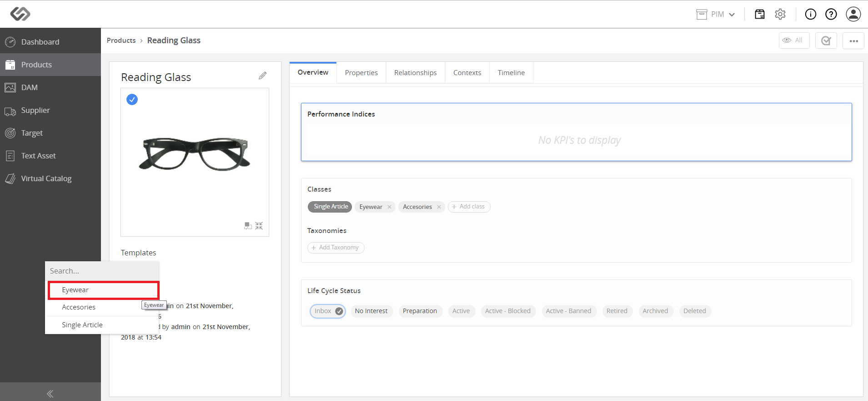
Task: Open the calendar schedule icon in header
Action: [760, 14]
